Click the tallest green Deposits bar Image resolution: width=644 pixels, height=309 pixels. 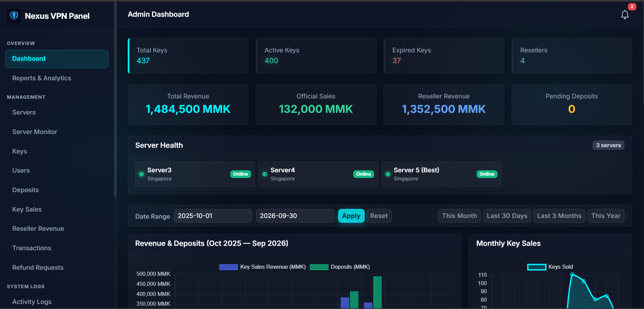click(x=377, y=293)
